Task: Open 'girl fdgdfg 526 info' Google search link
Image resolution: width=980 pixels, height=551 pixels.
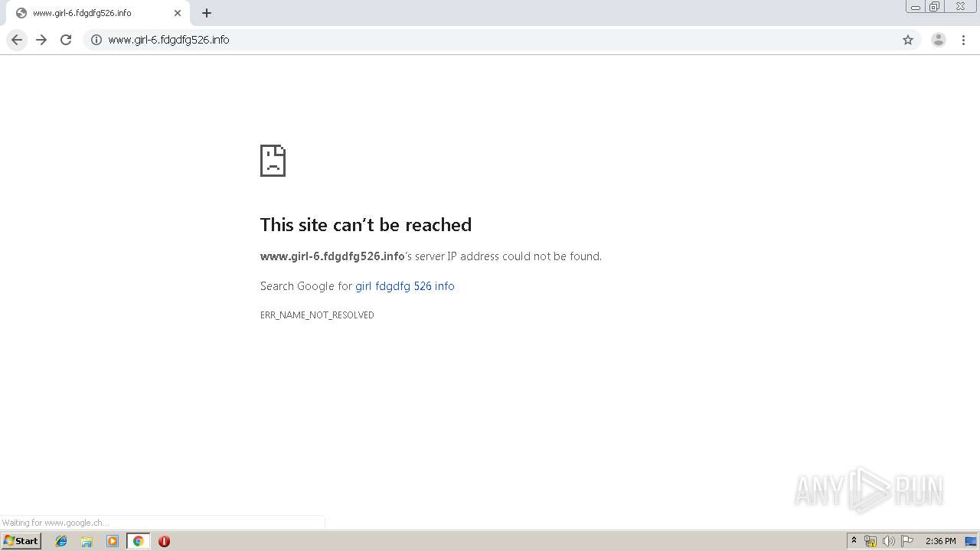Action: pyautogui.click(x=405, y=286)
